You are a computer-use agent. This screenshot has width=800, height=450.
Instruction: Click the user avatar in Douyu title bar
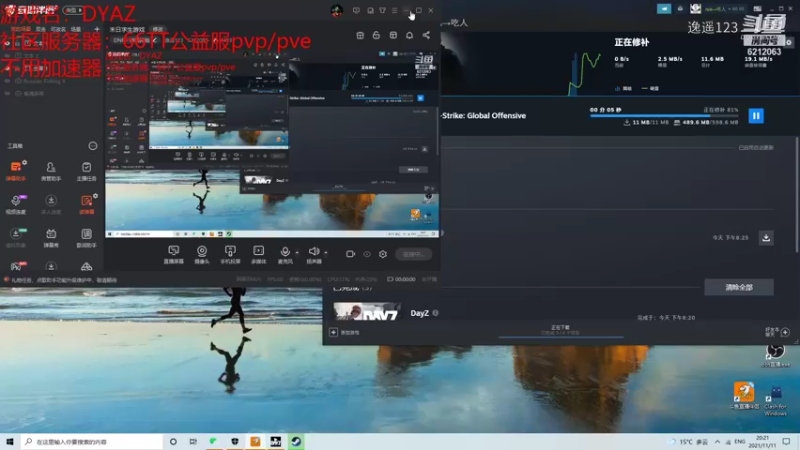337,10
